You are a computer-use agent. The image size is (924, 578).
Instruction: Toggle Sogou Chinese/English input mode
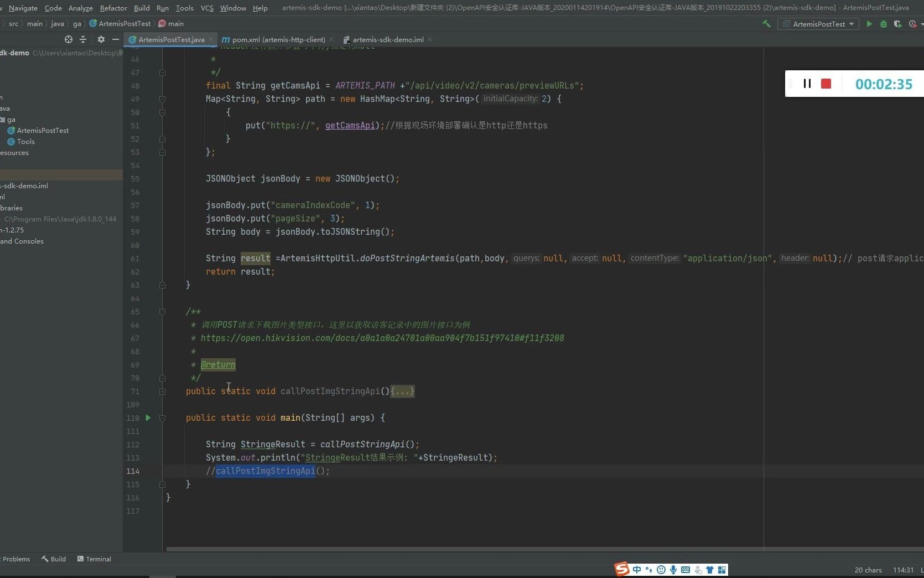[637, 570]
